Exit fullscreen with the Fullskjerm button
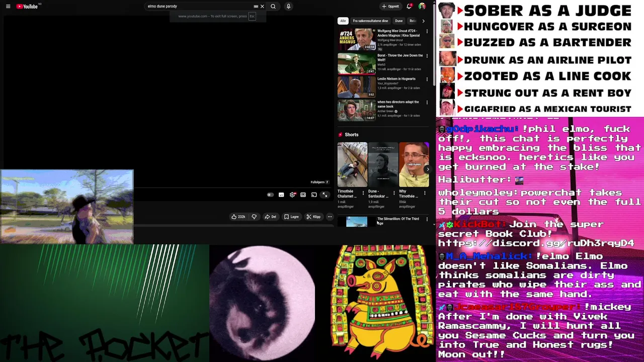 pos(325,195)
